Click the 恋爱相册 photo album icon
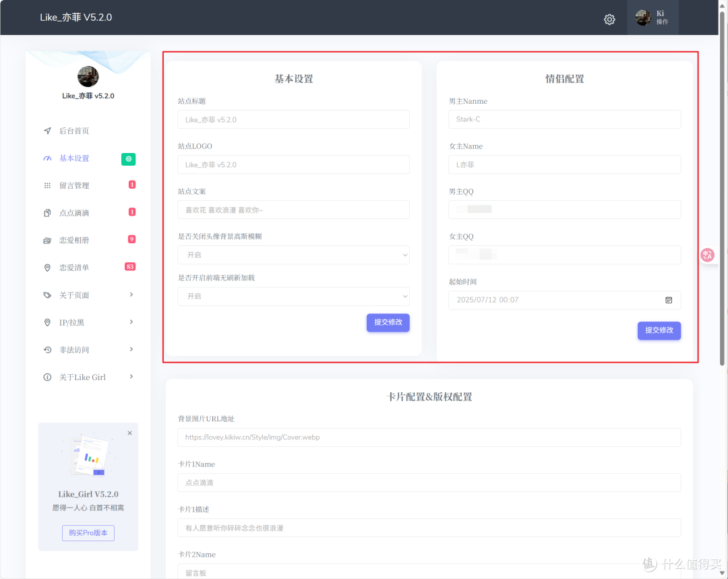Viewport: 728px width, 579px height. pos(47,241)
